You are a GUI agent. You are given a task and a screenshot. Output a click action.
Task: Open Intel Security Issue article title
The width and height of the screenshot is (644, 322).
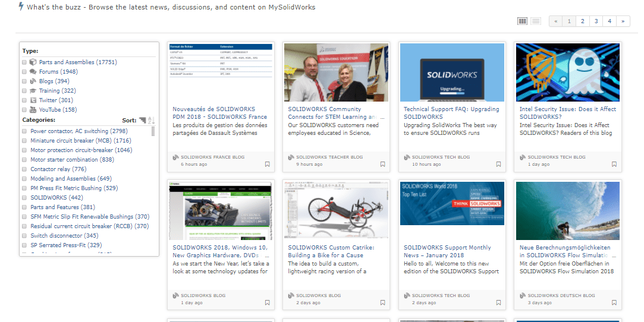click(568, 113)
